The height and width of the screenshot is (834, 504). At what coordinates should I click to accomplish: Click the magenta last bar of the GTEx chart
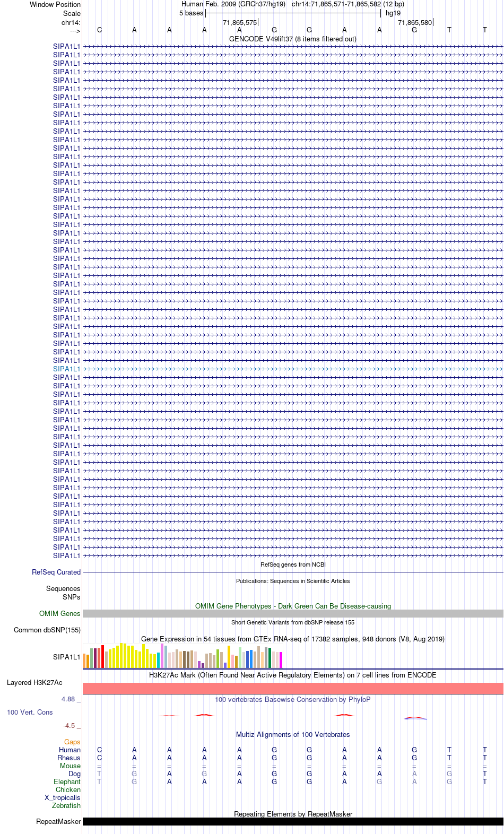coord(281,659)
